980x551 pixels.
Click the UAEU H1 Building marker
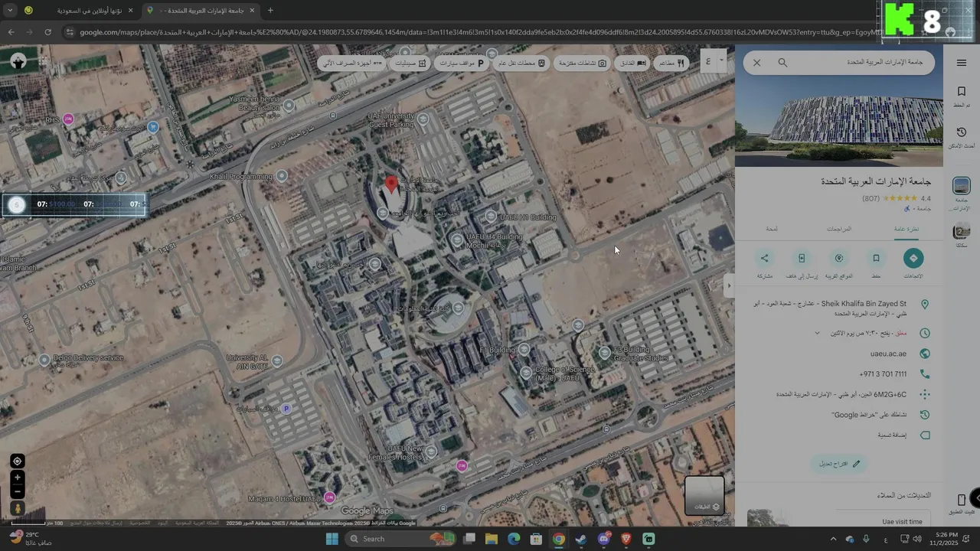[x=492, y=217]
